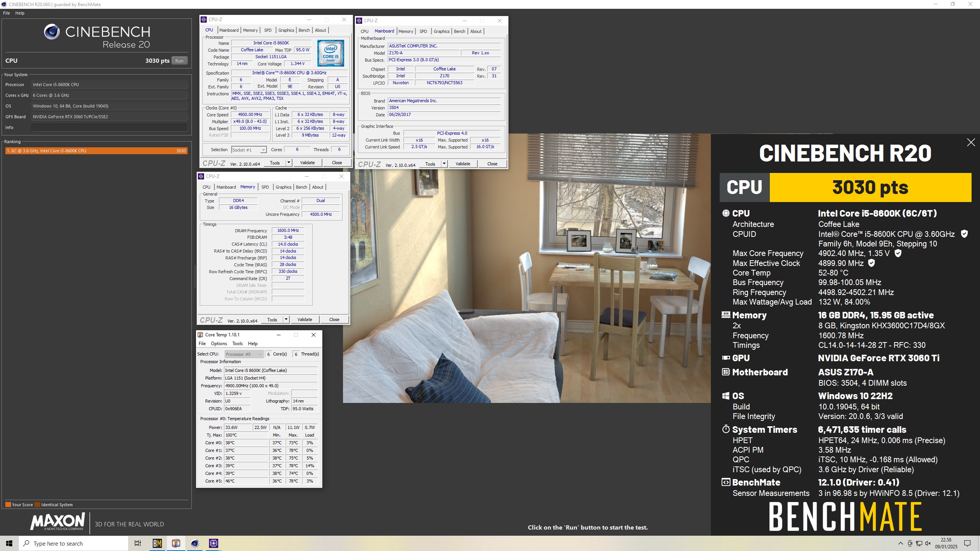Switch to Mainboard tab in CPU-Z CPU window
This screenshot has height=551, width=980.
point(229,30)
